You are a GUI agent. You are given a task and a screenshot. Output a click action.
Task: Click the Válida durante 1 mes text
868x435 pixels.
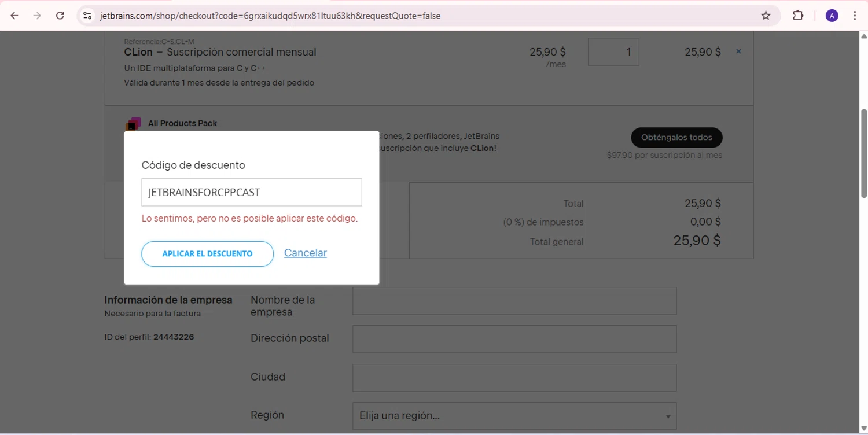click(219, 83)
